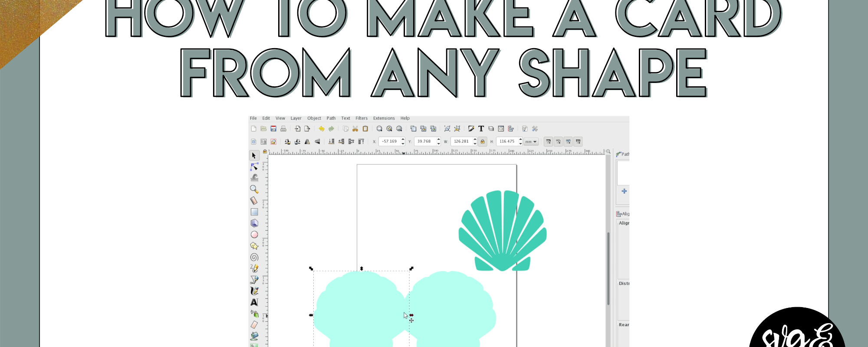
Task: Click the Export icon
Action: 307,128
